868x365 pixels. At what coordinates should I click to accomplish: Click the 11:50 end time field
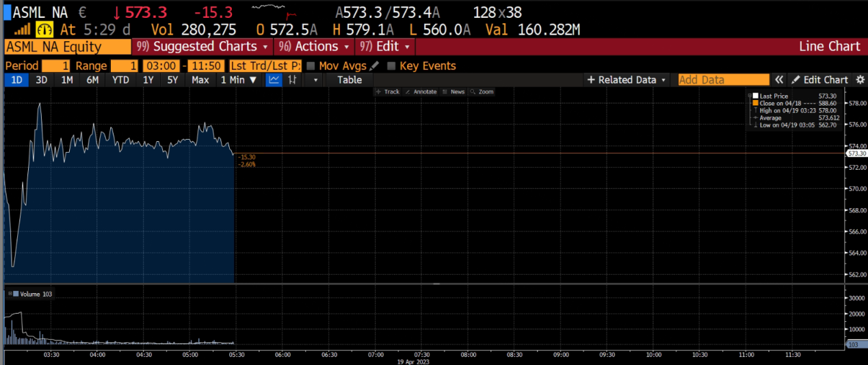tap(205, 66)
